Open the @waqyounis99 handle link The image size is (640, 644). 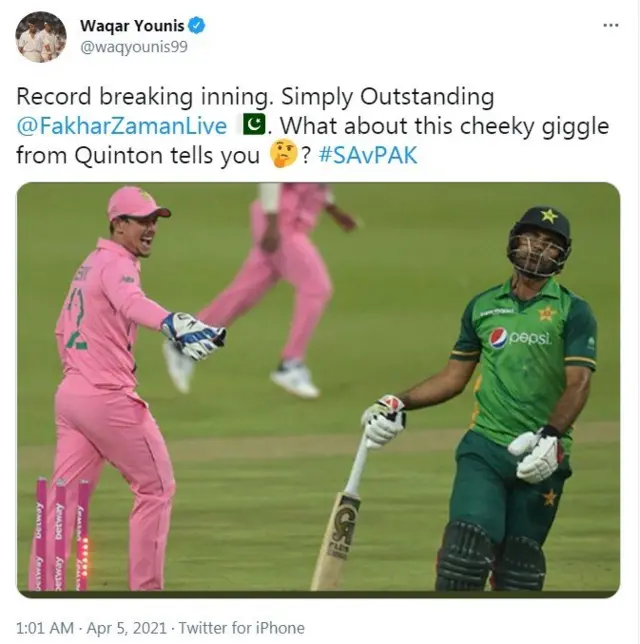(134, 47)
